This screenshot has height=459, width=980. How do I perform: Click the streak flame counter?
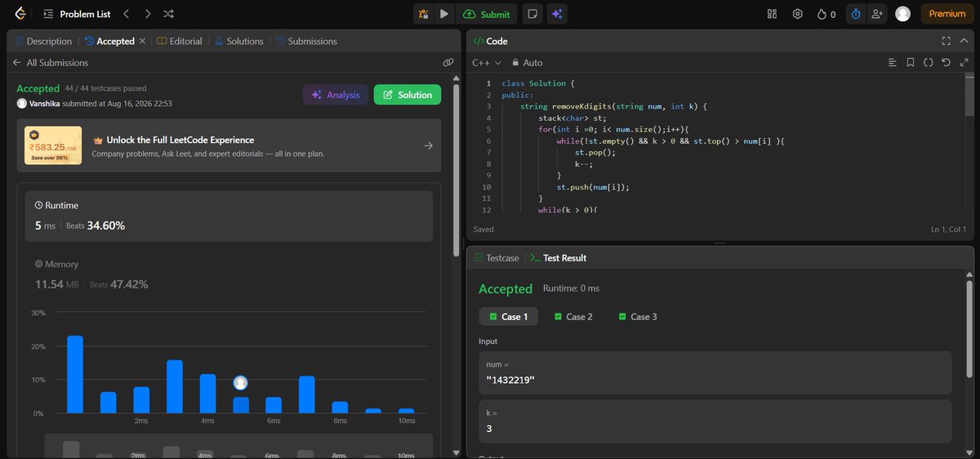(x=827, y=14)
